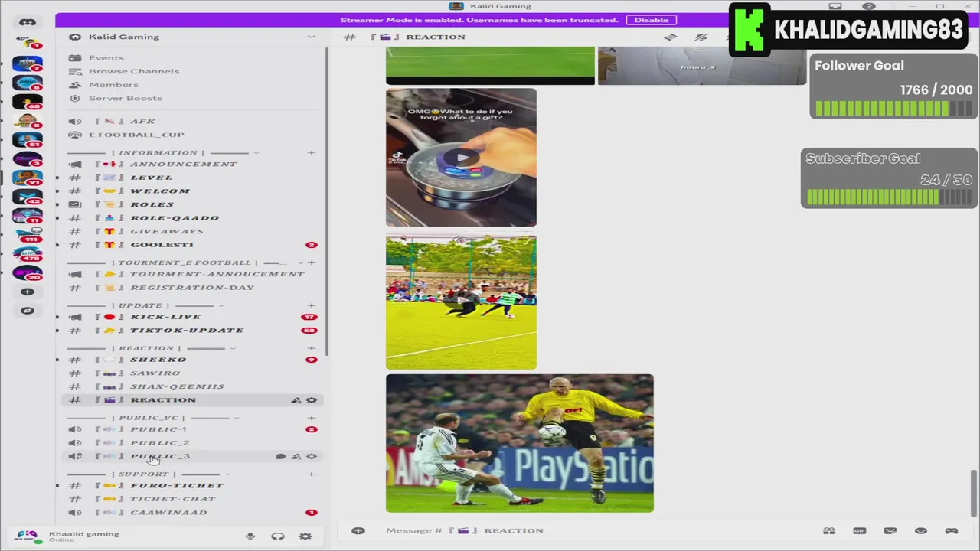The image size is (980, 551).
Task: Create channel in PUBLIC_VC category
Action: 312,418
